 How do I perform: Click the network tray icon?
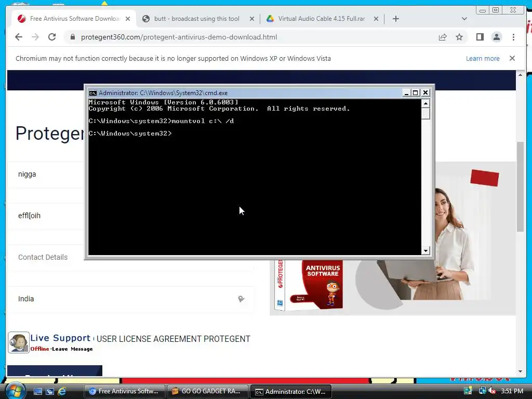(x=482, y=391)
